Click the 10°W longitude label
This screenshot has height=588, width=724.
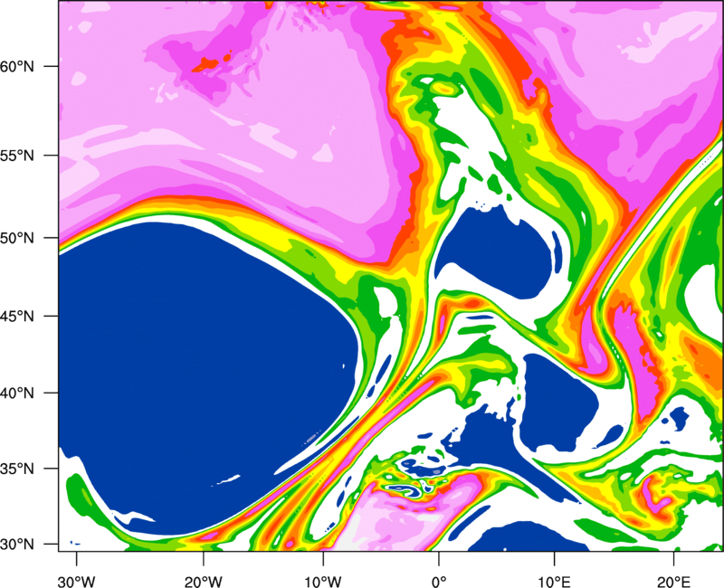[322, 582]
